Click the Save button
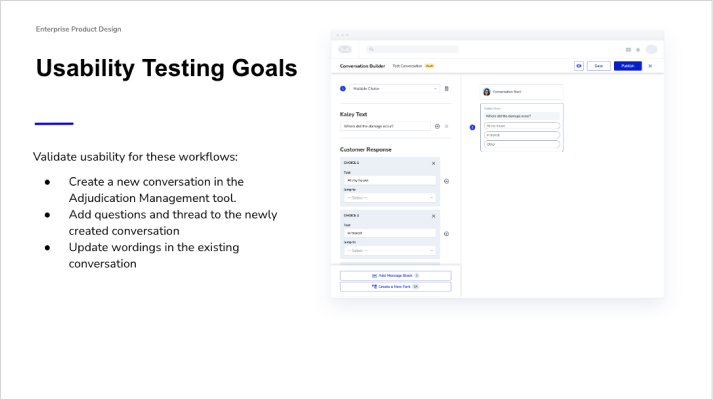The image size is (713, 400). tap(598, 66)
